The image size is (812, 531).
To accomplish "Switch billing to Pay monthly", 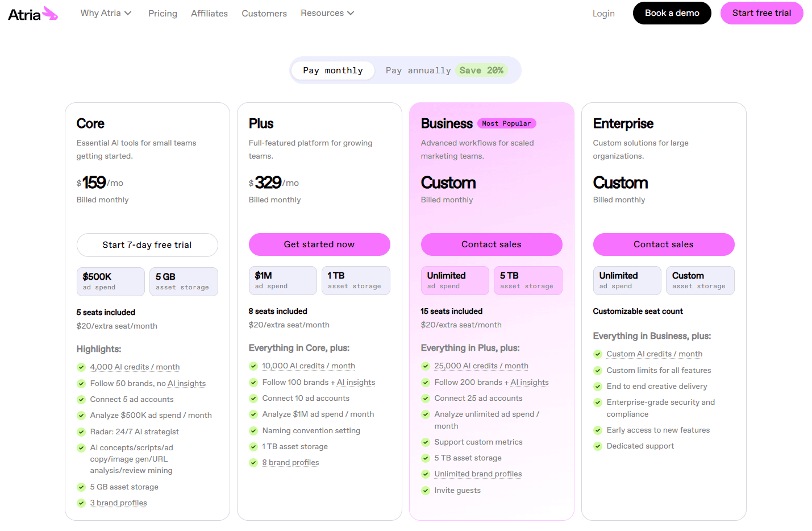I will pyautogui.click(x=332, y=70).
